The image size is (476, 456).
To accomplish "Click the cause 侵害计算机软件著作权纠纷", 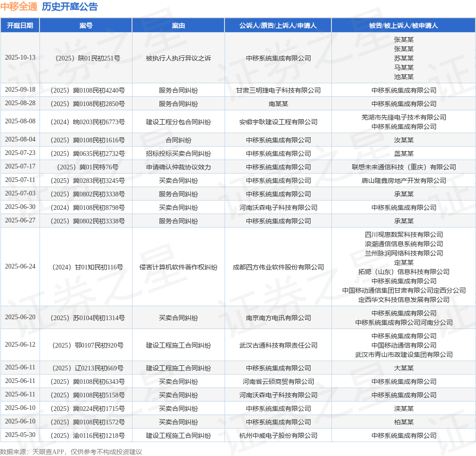I will (178, 268).
